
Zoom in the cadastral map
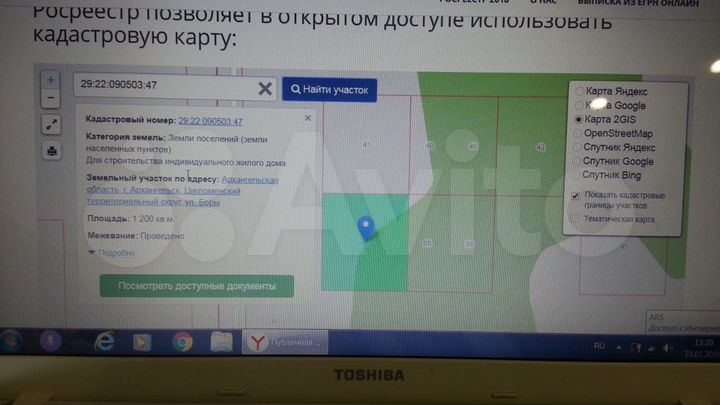click(x=51, y=80)
